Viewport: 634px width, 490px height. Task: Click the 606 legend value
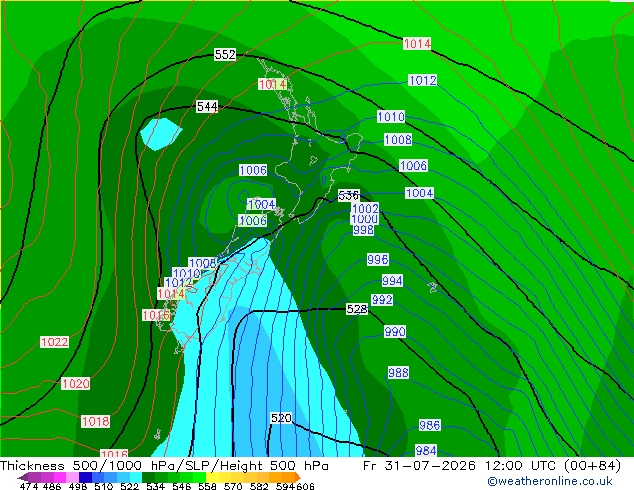coord(305,486)
